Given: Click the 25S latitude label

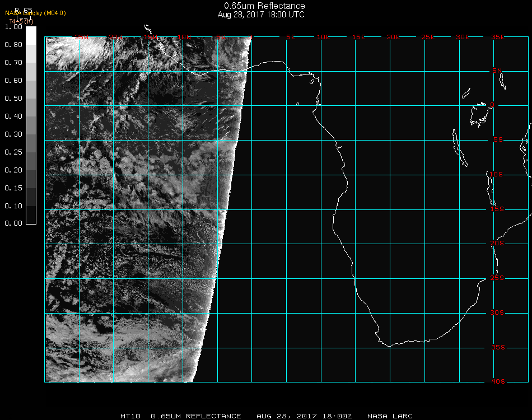Looking at the screenshot, I should [497, 278].
